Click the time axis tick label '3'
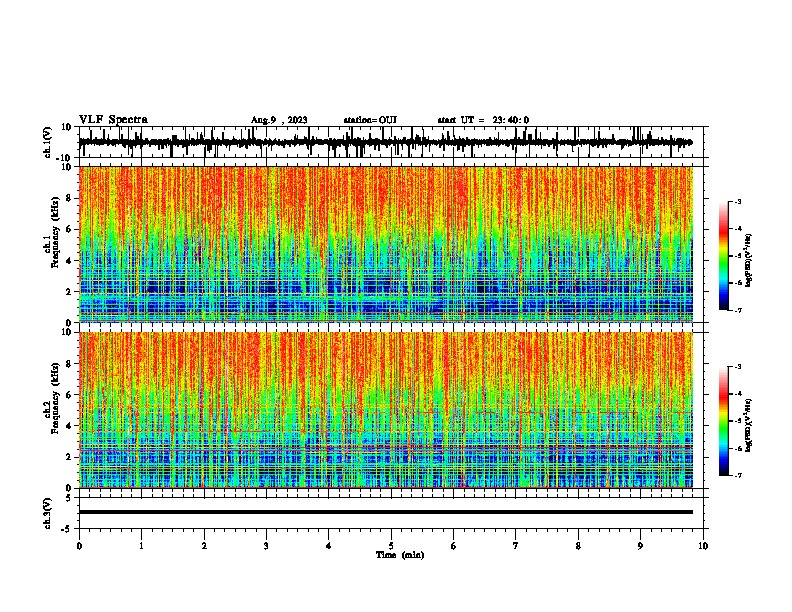Image resolution: width=792 pixels, height=612 pixels. click(266, 546)
